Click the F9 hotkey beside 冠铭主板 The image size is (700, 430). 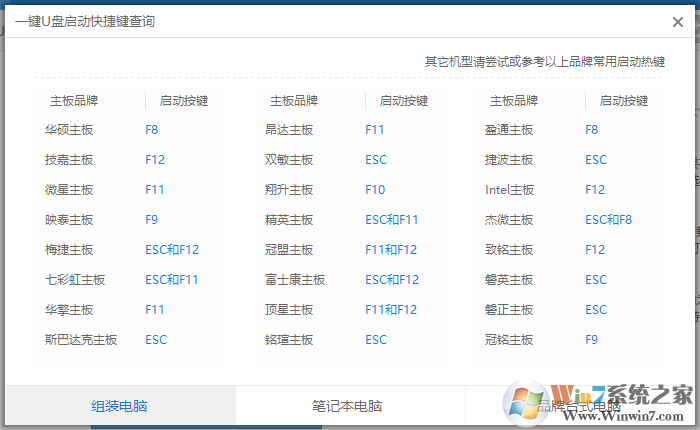point(592,340)
